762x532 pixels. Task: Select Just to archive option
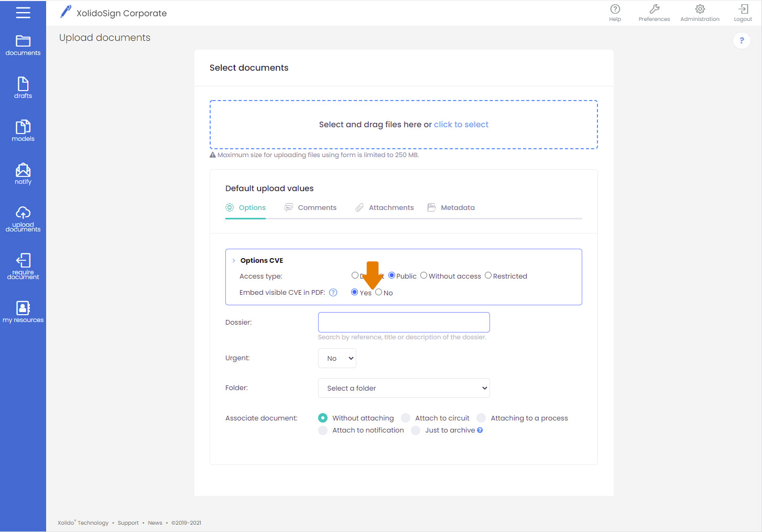pos(416,430)
